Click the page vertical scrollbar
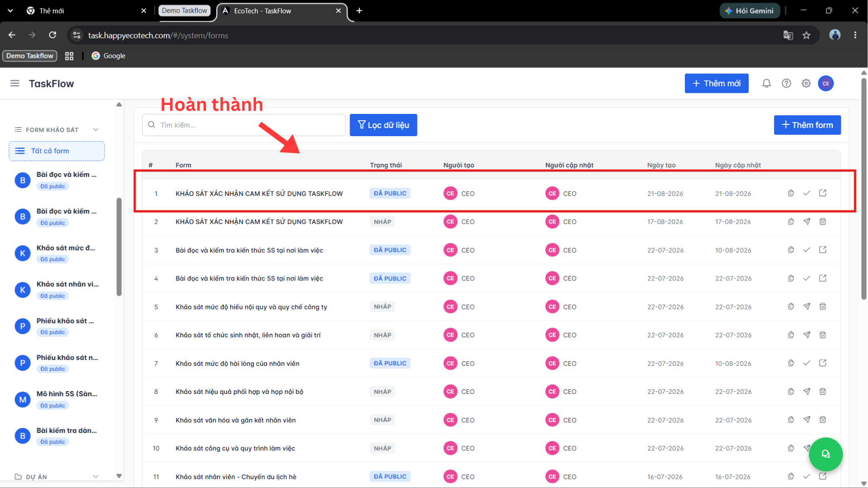Screen dimensions: 868x488 pyautogui.click(x=863, y=189)
